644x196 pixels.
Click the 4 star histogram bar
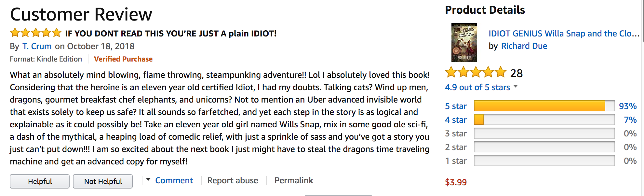[x=544, y=120]
